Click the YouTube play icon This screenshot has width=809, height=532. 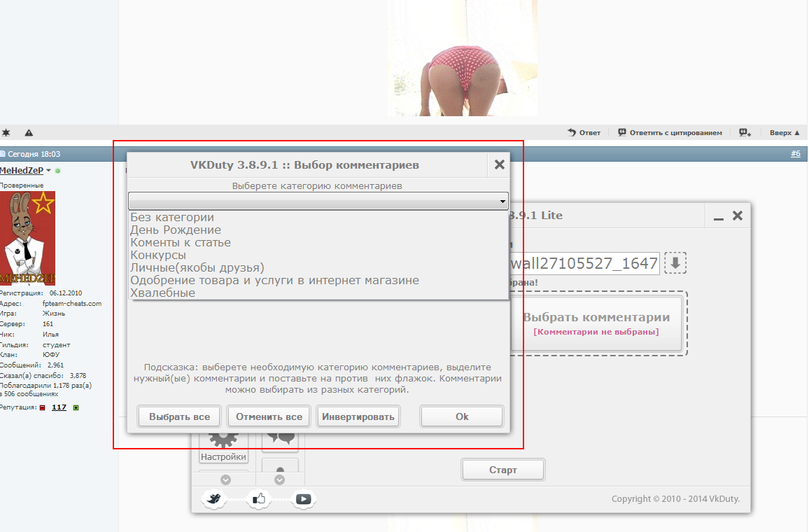coord(304,499)
